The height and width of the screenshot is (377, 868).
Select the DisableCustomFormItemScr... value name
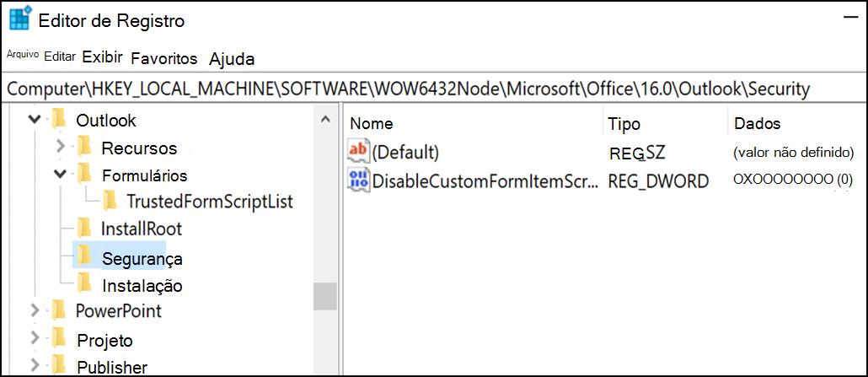(x=485, y=180)
